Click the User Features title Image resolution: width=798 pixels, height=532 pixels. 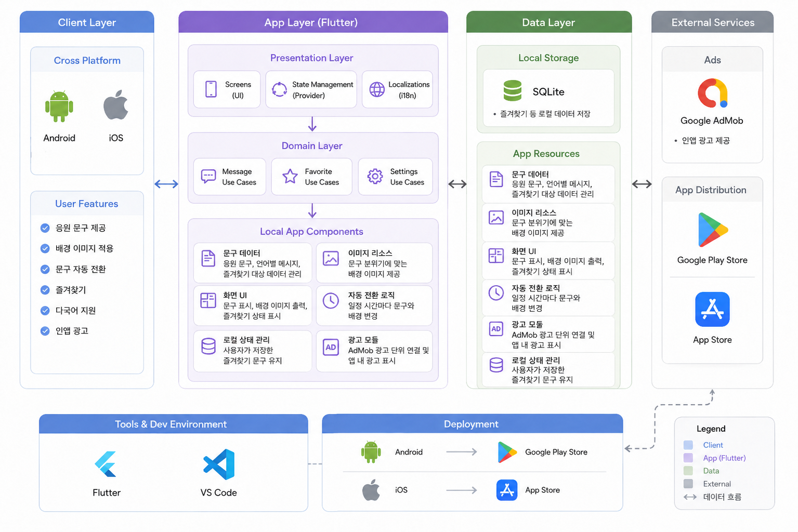tap(87, 204)
